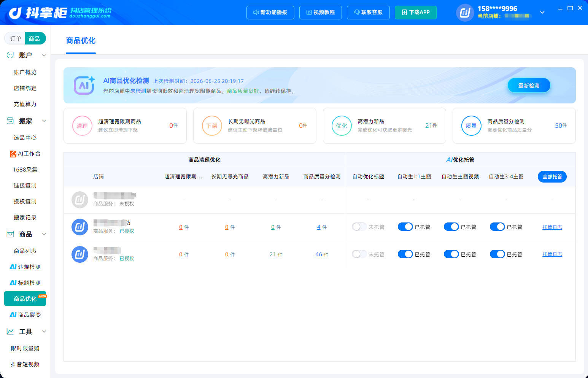The image size is (588, 378).
Task: Open 充值算力 menu item
Action: click(25, 104)
